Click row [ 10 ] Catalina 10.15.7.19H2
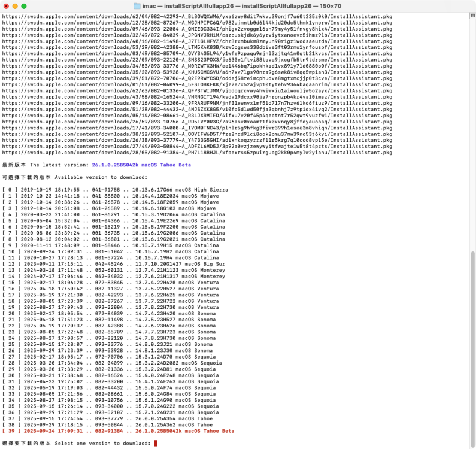The height and width of the screenshot is (449, 476). 111,251
